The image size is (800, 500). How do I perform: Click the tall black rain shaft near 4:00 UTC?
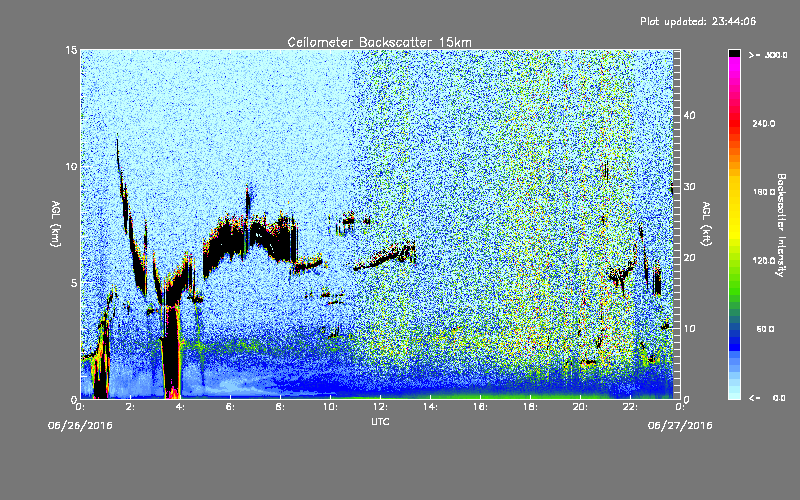171,352
